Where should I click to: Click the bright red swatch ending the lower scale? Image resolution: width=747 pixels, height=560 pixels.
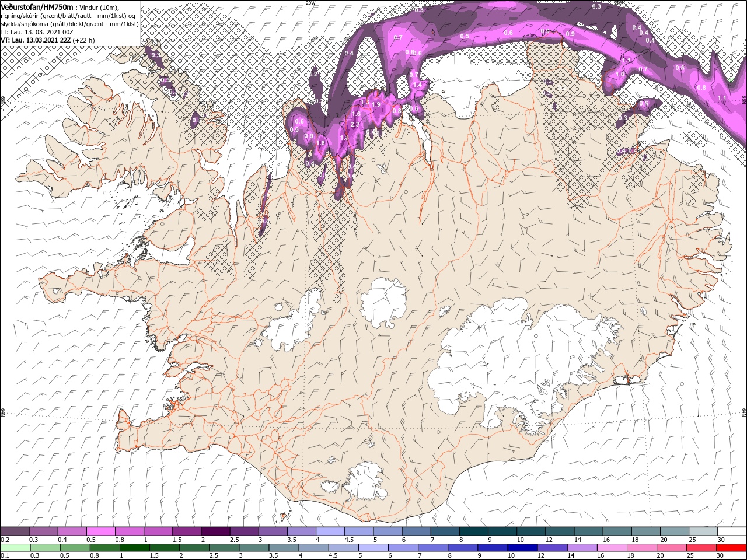click(x=732, y=548)
